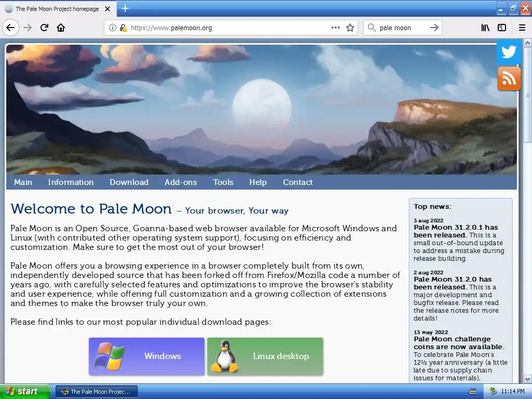Open the Library icon in toolbar

click(485, 28)
